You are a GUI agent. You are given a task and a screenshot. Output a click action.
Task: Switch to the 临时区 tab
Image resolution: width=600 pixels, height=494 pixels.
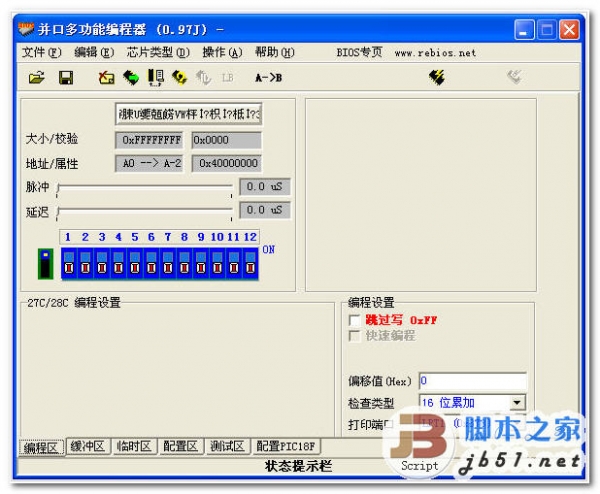click(x=134, y=446)
